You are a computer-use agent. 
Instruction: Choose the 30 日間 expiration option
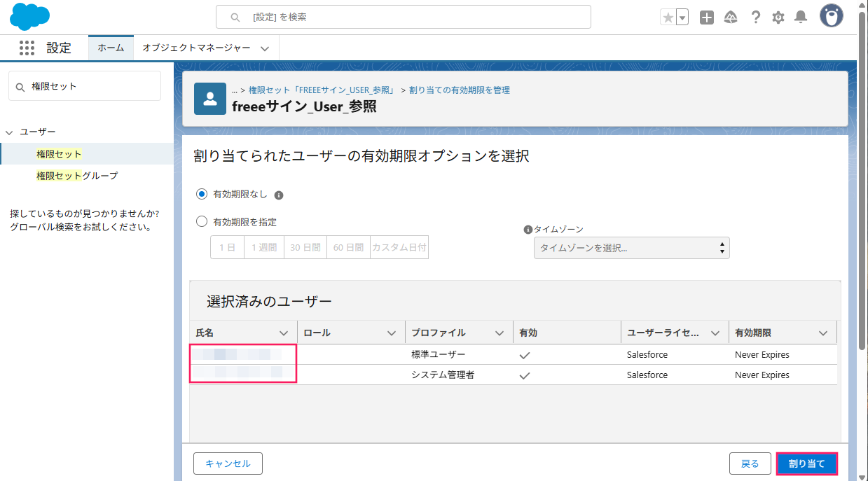305,247
